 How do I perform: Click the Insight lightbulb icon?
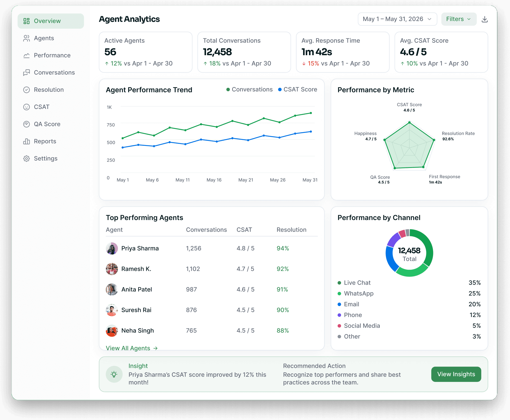pyautogui.click(x=114, y=374)
